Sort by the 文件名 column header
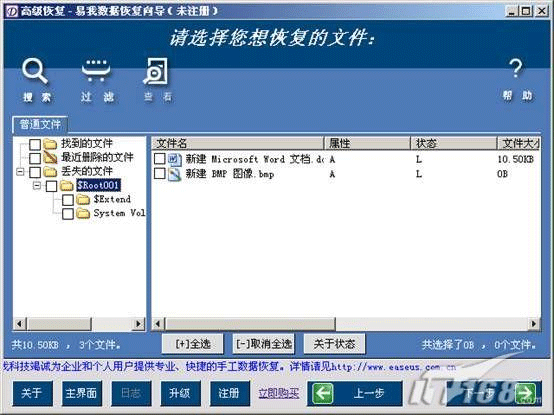Image resolution: width=554 pixels, height=415 pixels. pyautogui.click(x=238, y=143)
